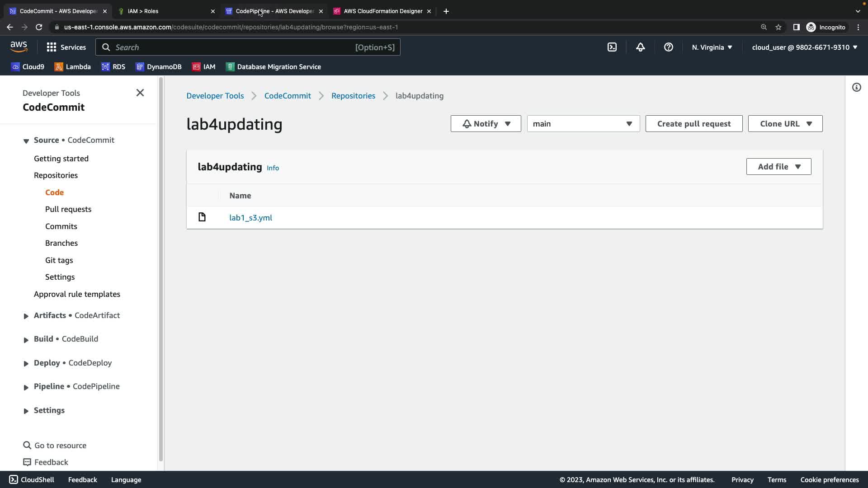This screenshot has height=488, width=868.
Task: Switch to the AWS CloudFormation Designer tab
Action: (382, 11)
